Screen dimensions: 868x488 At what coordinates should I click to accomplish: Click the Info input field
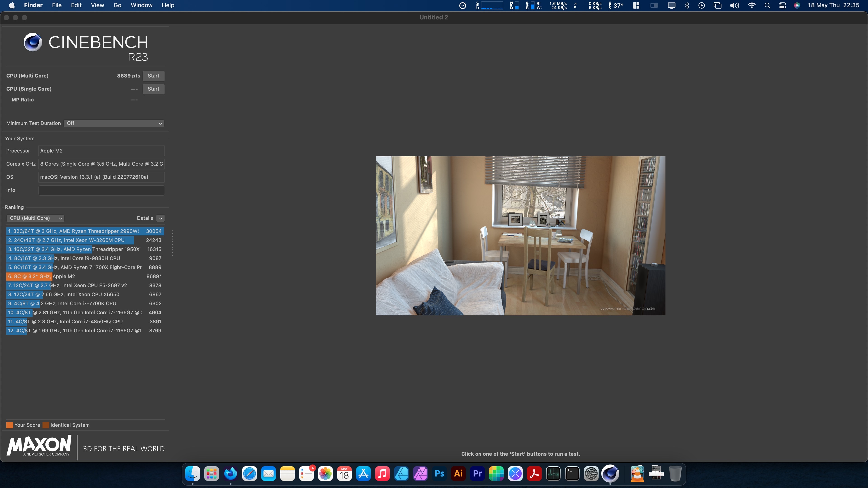pyautogui.click(x=101, y=190)
